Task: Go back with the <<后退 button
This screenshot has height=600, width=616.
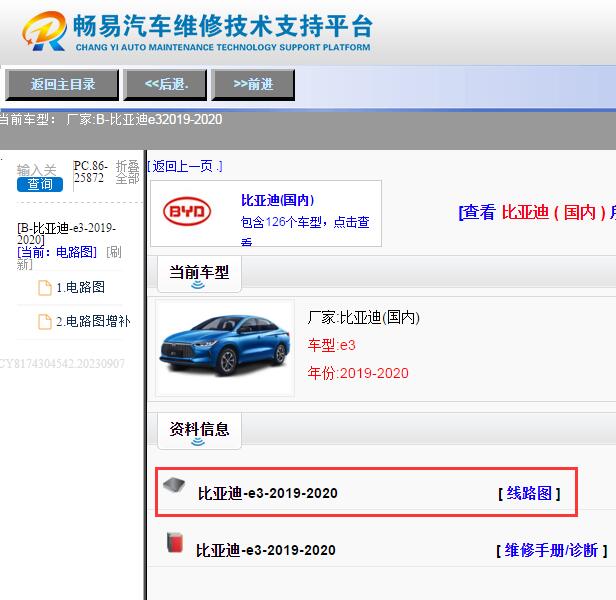Action: 165,84
